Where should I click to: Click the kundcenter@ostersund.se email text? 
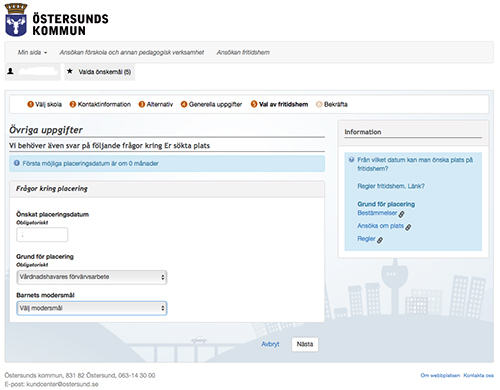[x=62, y=384]
